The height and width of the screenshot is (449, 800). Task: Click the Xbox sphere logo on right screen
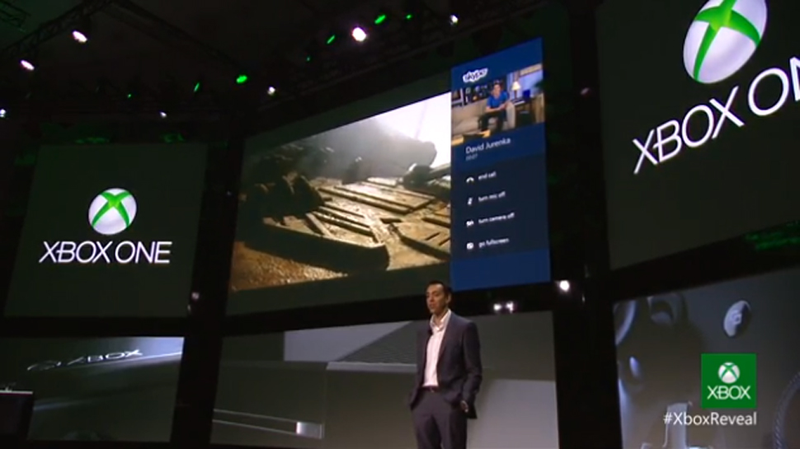[x=724, y=38]
